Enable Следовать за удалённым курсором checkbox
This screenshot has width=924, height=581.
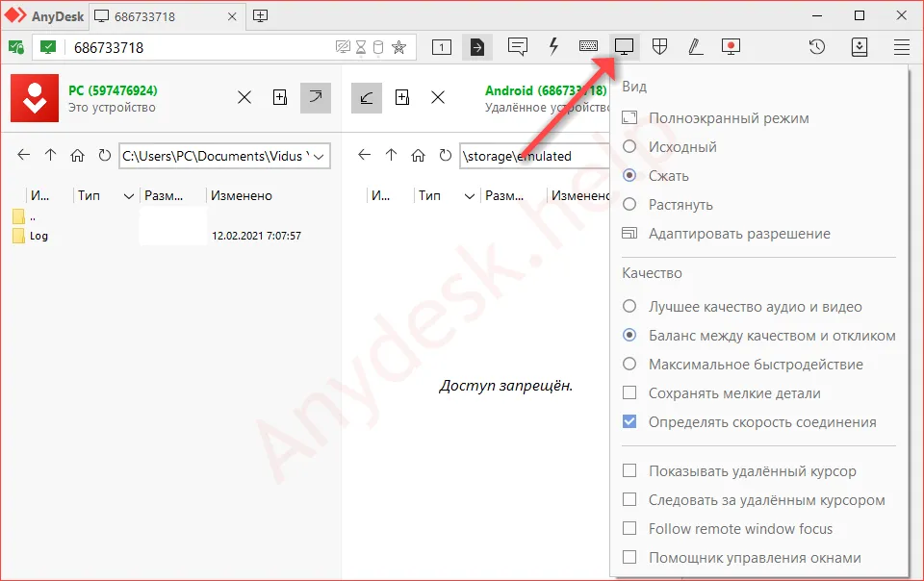click(x=629, y=499)
